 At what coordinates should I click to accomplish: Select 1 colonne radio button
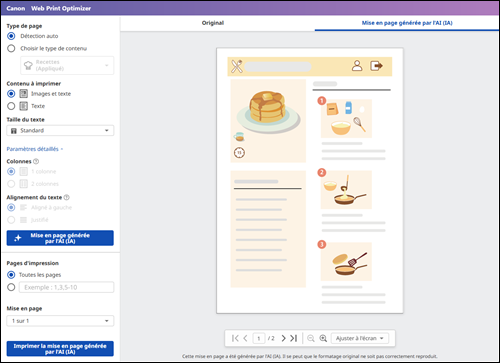11,171
